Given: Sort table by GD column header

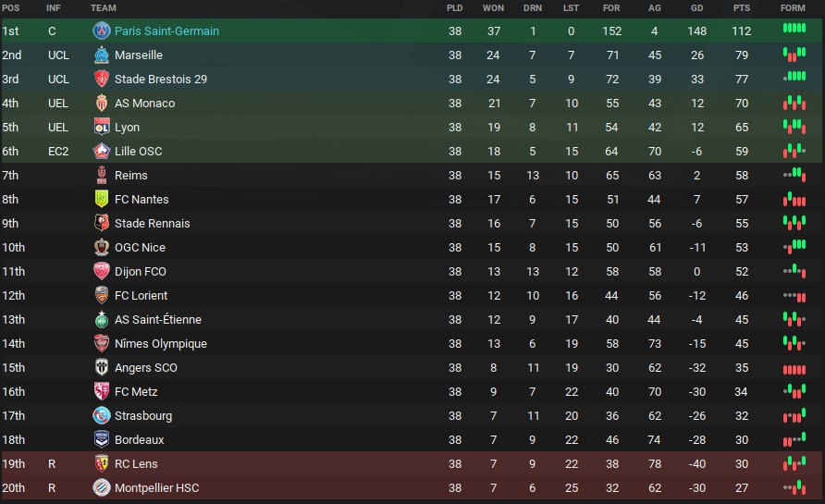Looking at the screenshot, I should pos(696,8).
